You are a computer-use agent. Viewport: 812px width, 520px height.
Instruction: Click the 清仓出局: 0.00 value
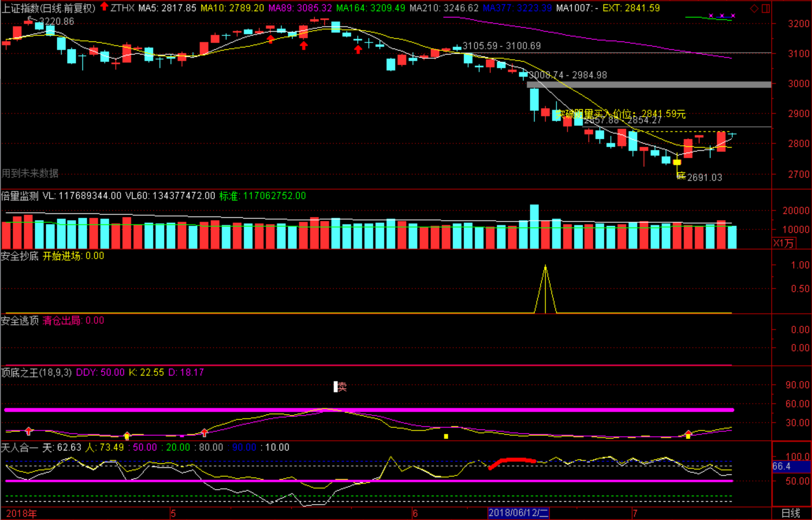point(73,321)
